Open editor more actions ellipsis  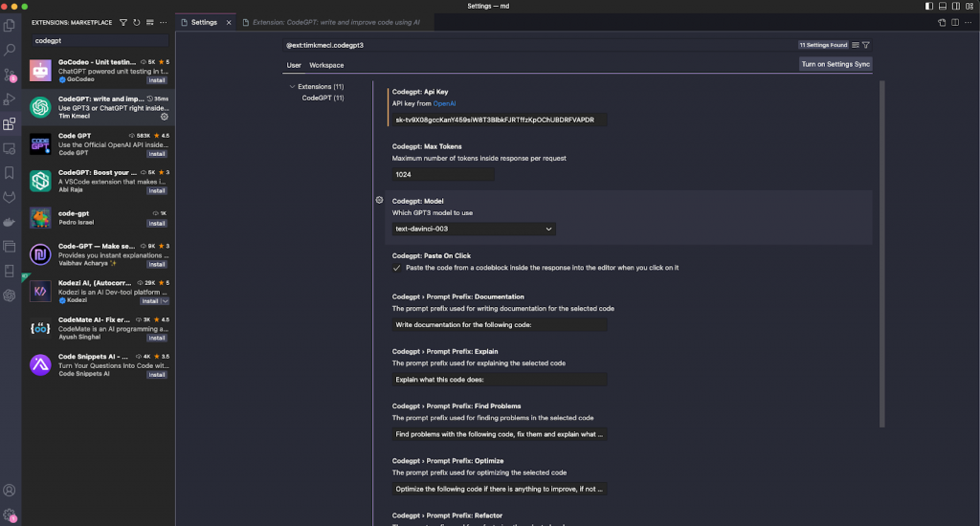pyautogui.click(x=969, y=23)
